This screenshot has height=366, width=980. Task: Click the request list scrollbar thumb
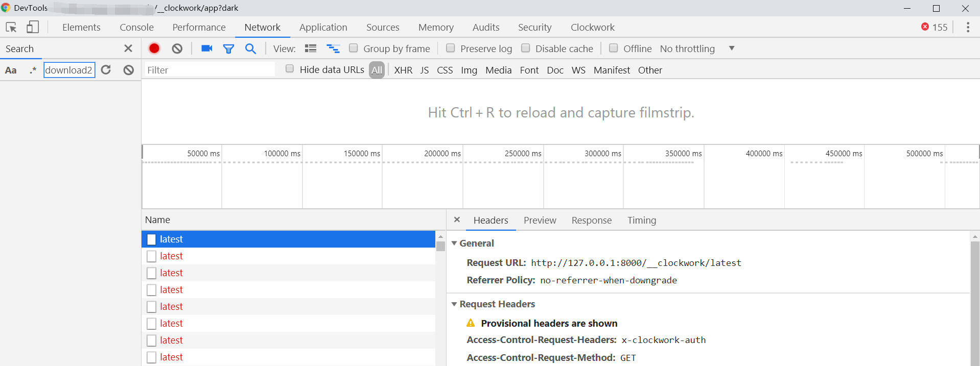click(x=440, y=246)
